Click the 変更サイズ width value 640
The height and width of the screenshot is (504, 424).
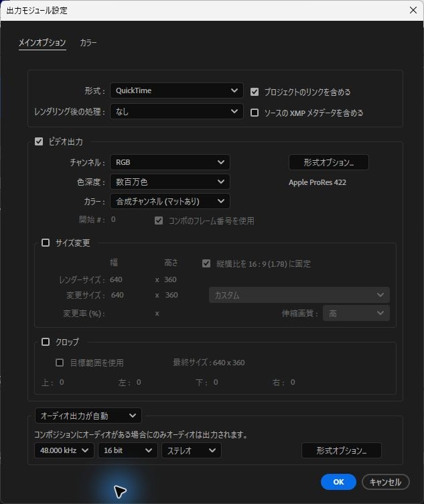117,295
